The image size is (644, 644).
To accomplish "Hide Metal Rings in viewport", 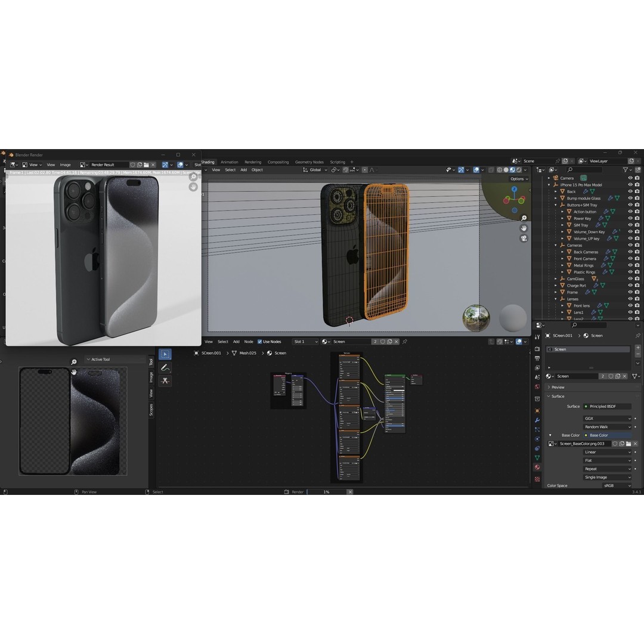I will [630, 265].
